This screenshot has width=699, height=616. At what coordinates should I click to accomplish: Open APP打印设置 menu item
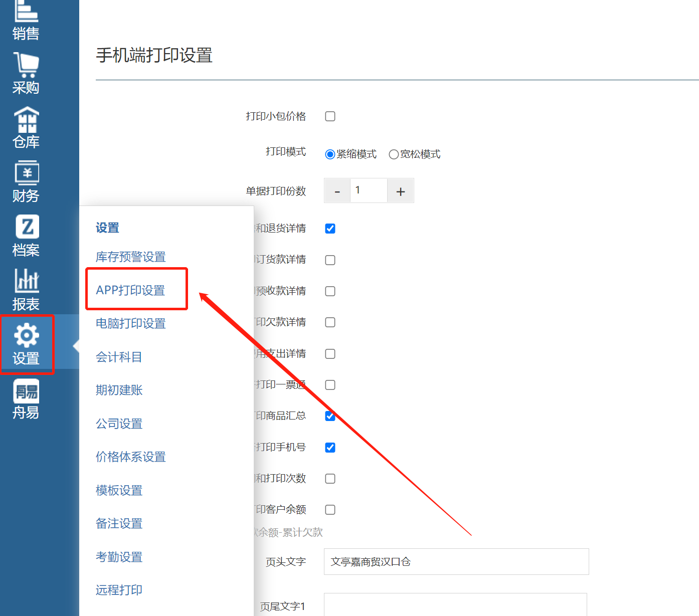tap(130, 290)
